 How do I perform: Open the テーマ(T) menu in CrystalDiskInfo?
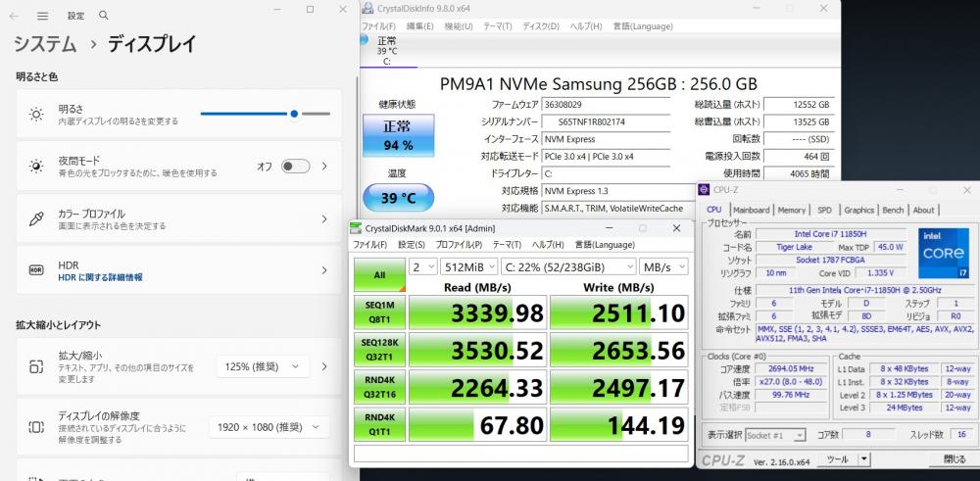pyautogui.click(x=497, y=26)
